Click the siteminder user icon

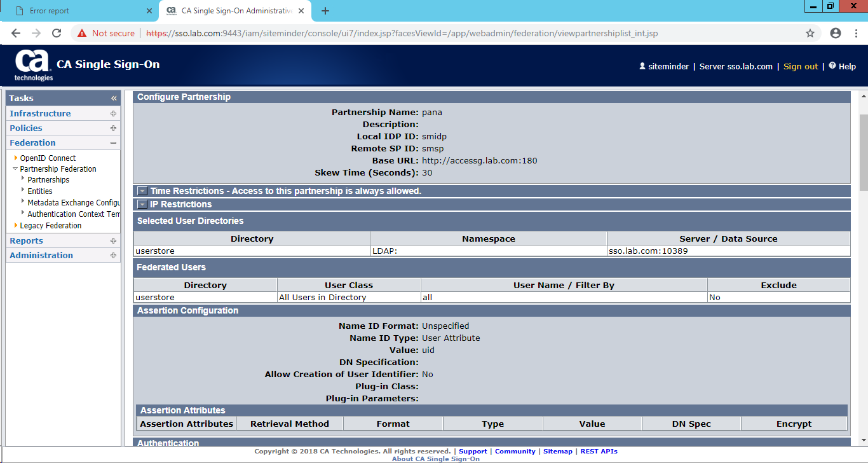pyautogui.click(x=642, y=66)
